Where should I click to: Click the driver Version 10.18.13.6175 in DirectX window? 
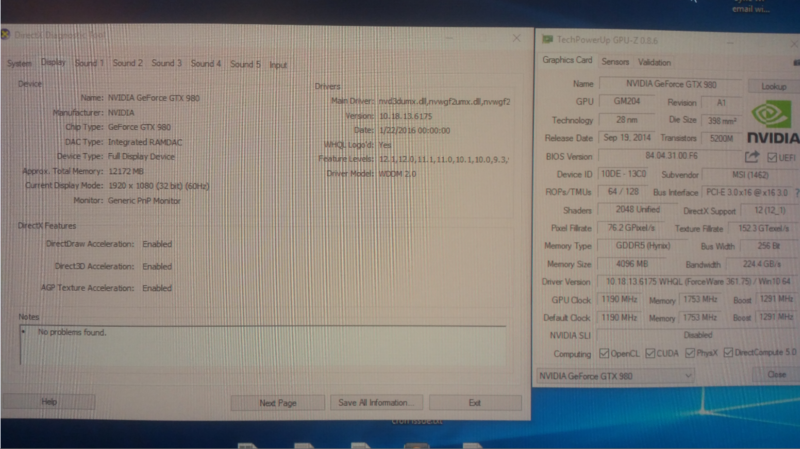[x=405, y=116]
